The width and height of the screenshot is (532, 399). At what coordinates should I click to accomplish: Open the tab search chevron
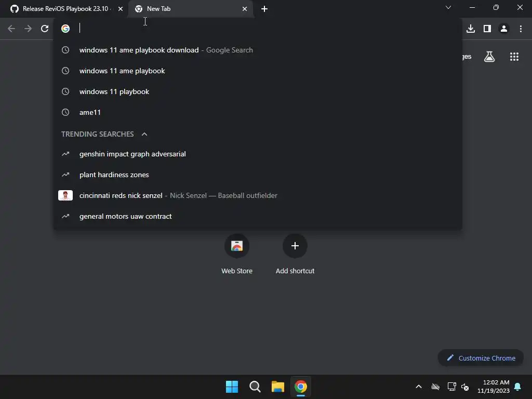448,7
